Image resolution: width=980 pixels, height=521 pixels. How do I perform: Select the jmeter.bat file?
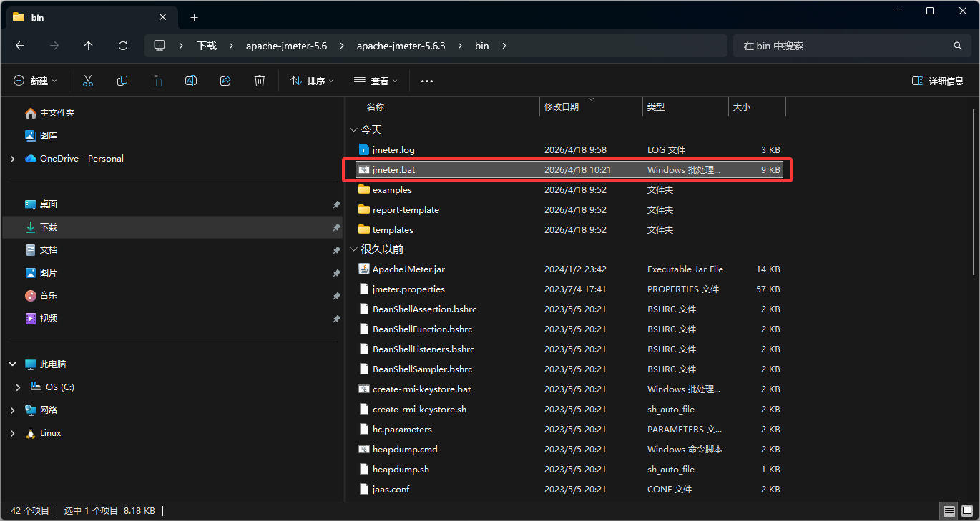coord(569,170)
